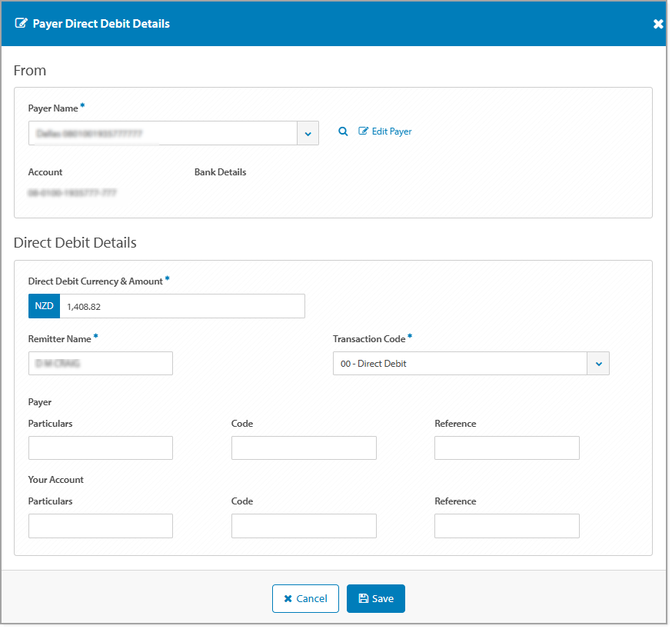Click the pencil icon next to Edit Payer
The height and width of the screenshot is (629, 672).
coord(362,131)
